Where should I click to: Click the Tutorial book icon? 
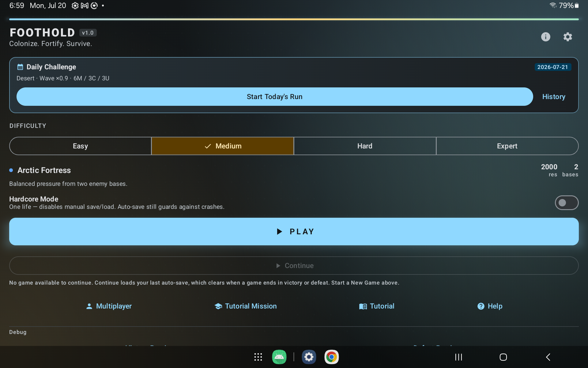click(x=363, y=306)
